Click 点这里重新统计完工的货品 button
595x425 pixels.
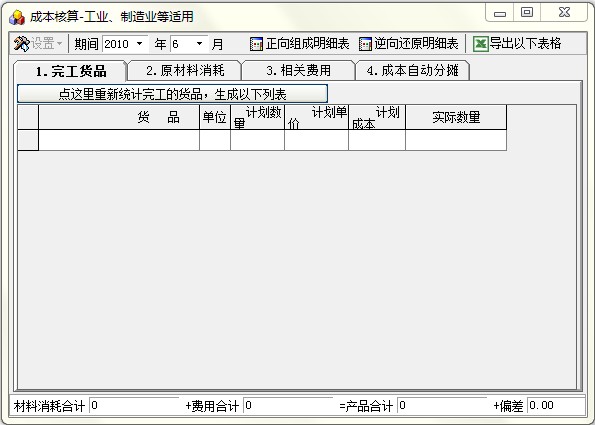tap(172, 94)
